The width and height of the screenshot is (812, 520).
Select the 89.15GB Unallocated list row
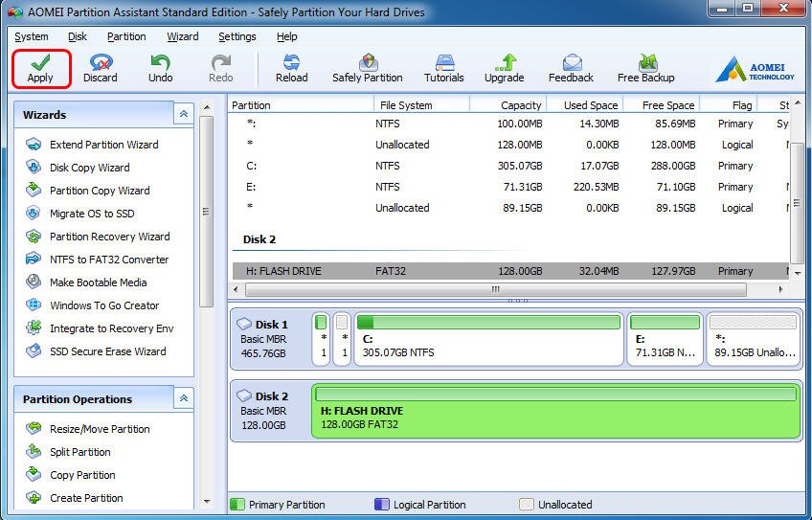(509, 208)
